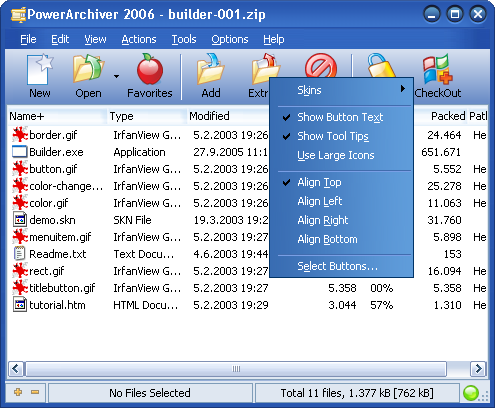Open an archive with the Open icon

(x=88, y=69)
